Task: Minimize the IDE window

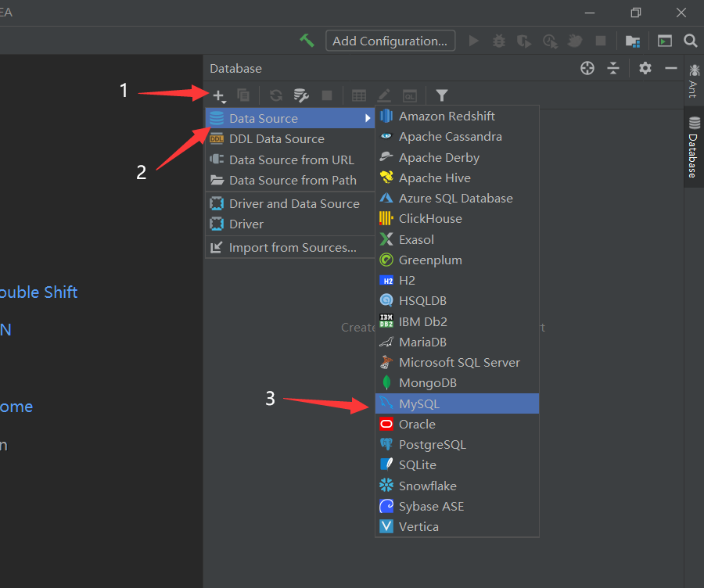Action: [x=590, y=13]
